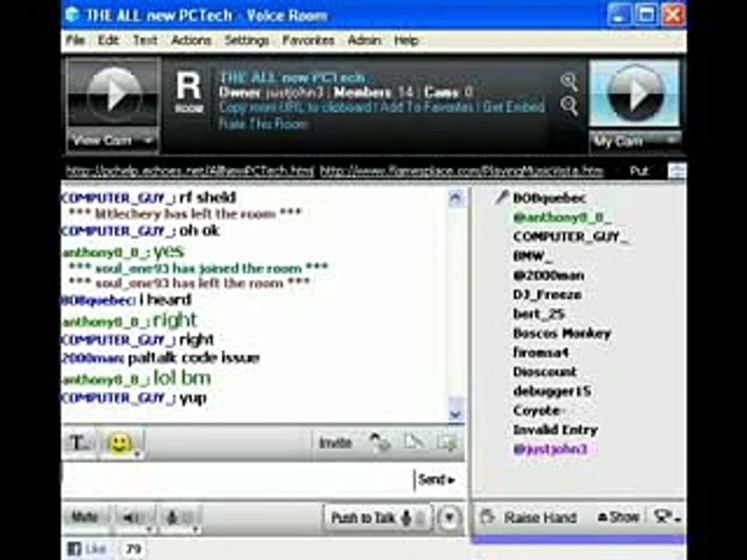Screen dimensions: 747x560
Task: Select user Invalid Entry in member list
Action: tap(555, 429)
